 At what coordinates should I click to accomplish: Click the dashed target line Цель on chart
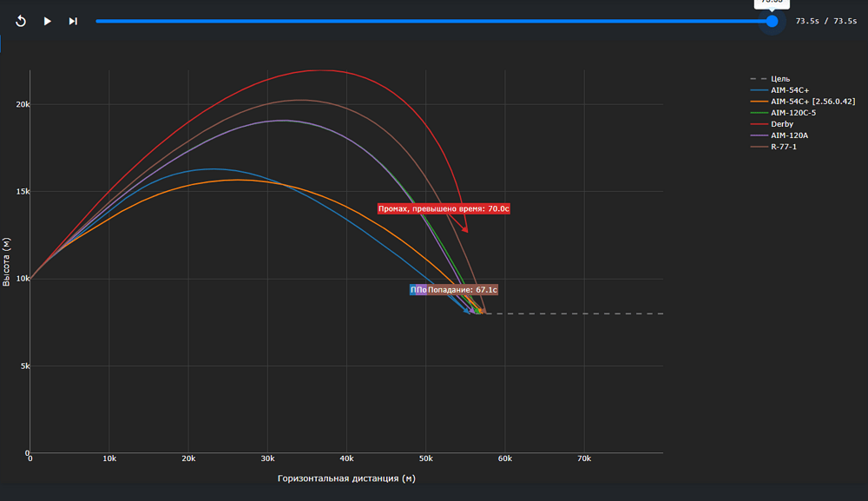coord(574,314)
